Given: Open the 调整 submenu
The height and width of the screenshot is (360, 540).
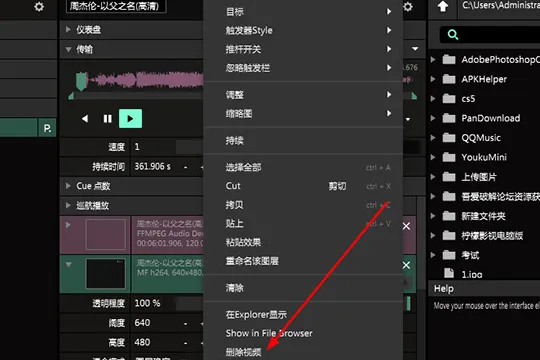Looking at the screenshot, I should (x=303, y=95).
